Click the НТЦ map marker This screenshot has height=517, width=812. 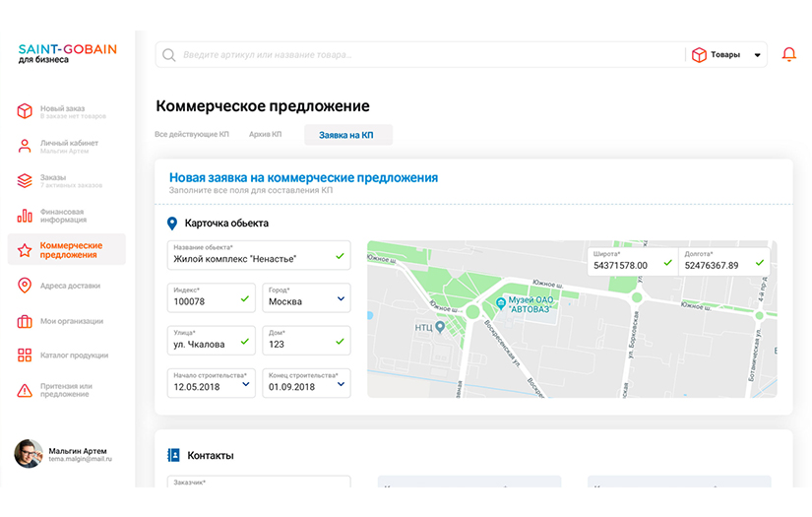[x=440, y=327]
